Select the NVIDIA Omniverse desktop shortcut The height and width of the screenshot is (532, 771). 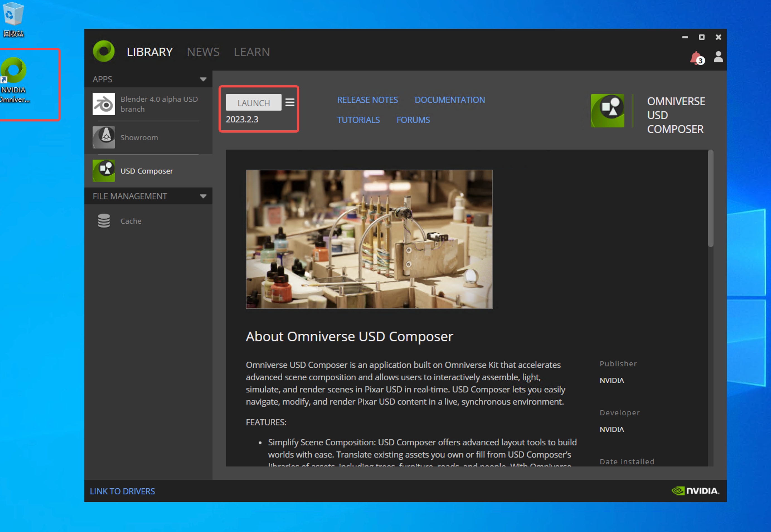15,80
